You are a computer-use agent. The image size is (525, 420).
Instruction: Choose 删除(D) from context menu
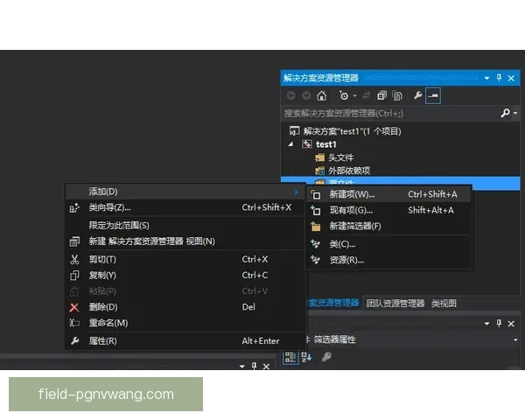pyautogui.click(x=185, y=307)
